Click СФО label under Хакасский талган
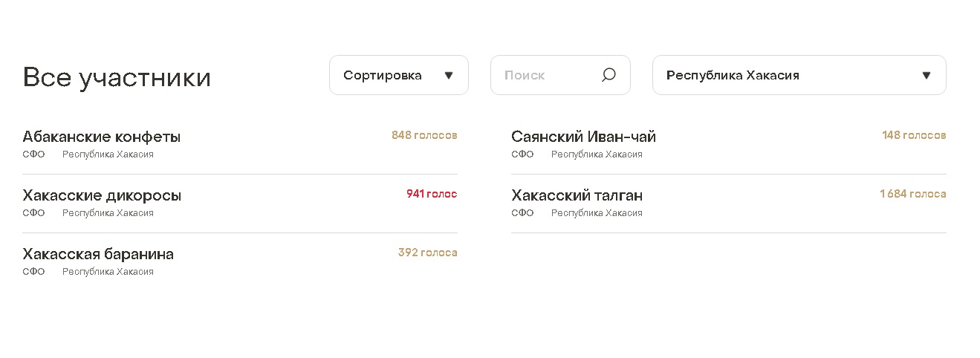 click(522, 213)
